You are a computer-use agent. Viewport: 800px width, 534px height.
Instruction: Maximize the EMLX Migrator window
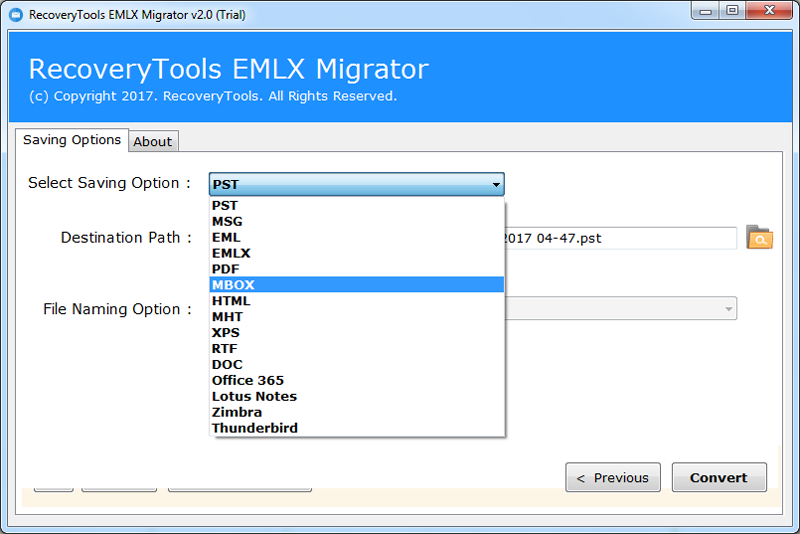point(732,11)
